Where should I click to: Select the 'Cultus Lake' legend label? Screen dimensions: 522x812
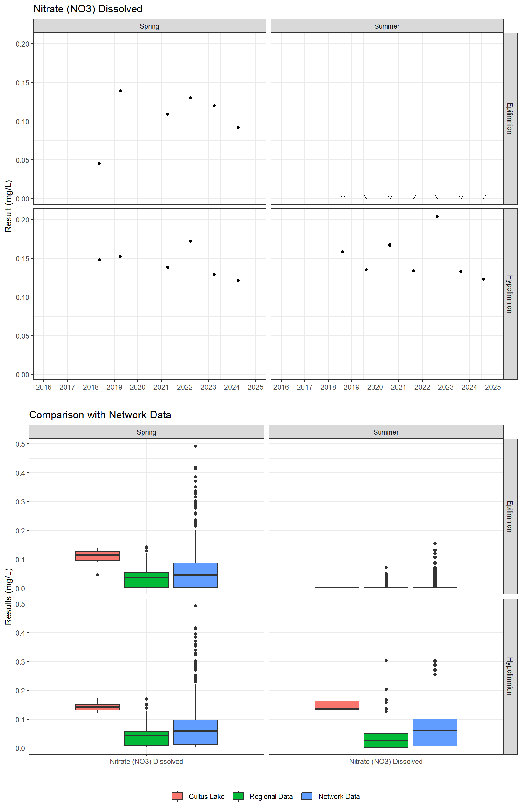[206, 796]
